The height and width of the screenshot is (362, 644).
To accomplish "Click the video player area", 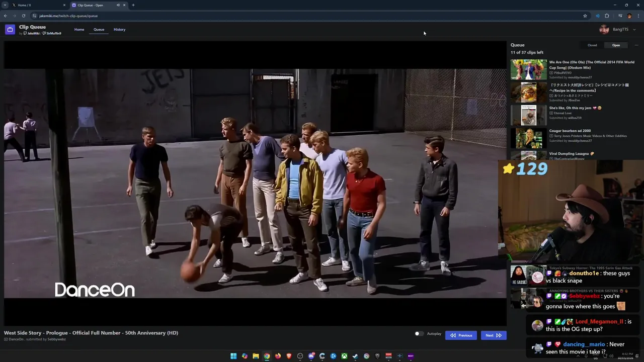I will click(255, 184).
